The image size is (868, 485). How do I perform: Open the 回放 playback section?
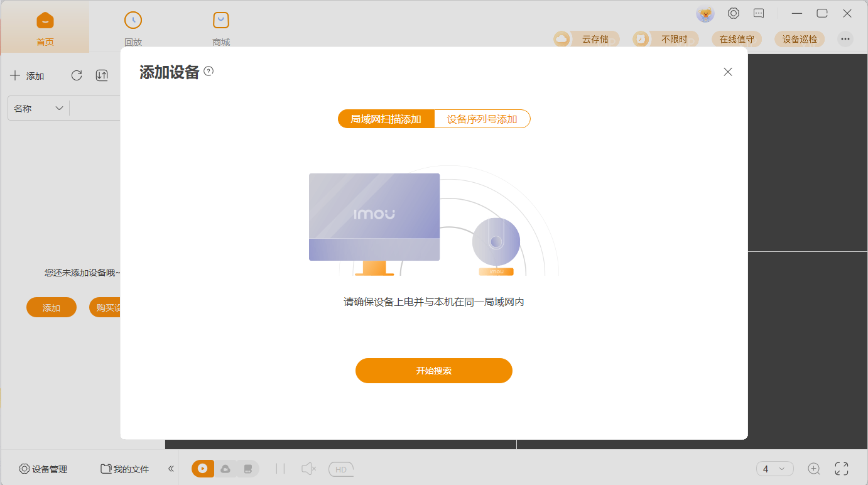point(133,26)
